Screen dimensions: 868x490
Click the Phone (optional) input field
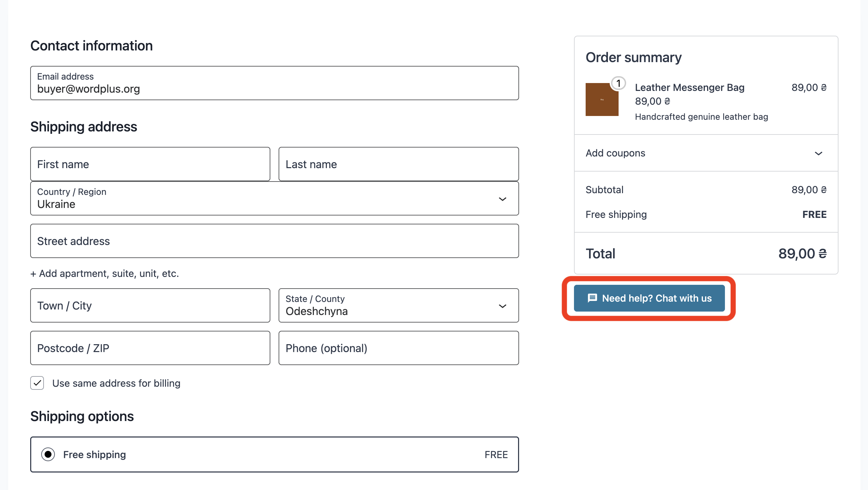398,348
